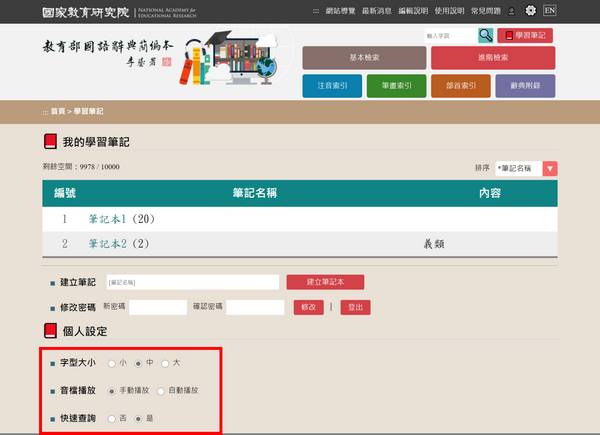Viewport: 600px width, 435px height.
Task: Select 大 font size radio button
Action: 165,363
